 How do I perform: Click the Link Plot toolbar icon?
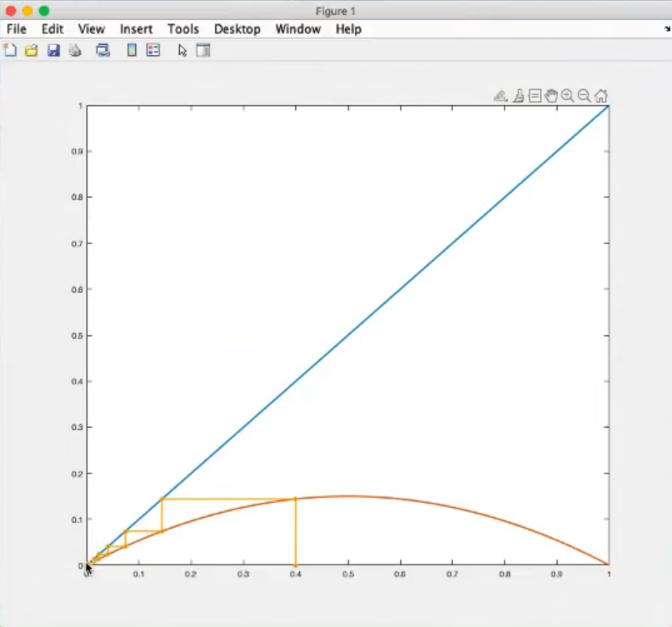(x=103, y=51)
